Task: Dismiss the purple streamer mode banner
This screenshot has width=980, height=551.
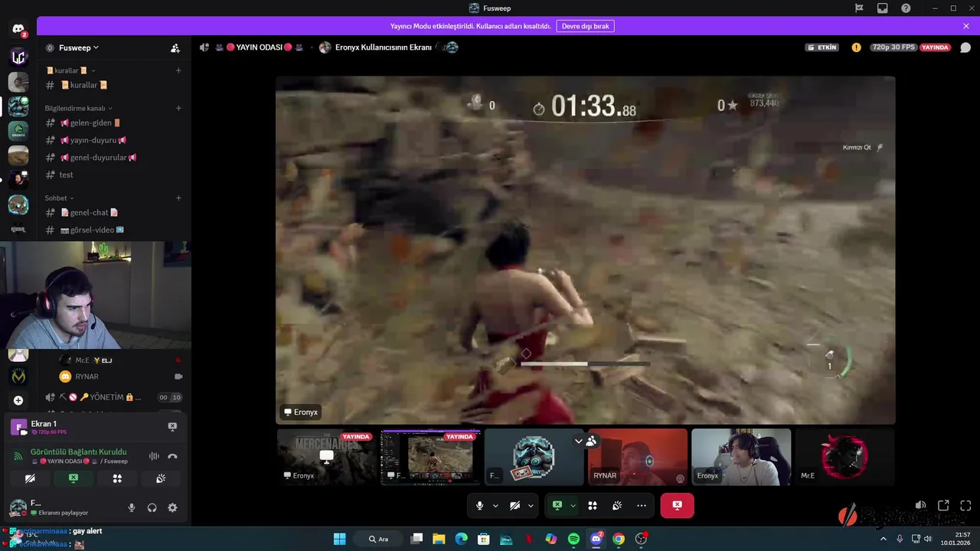Action: 966,26
